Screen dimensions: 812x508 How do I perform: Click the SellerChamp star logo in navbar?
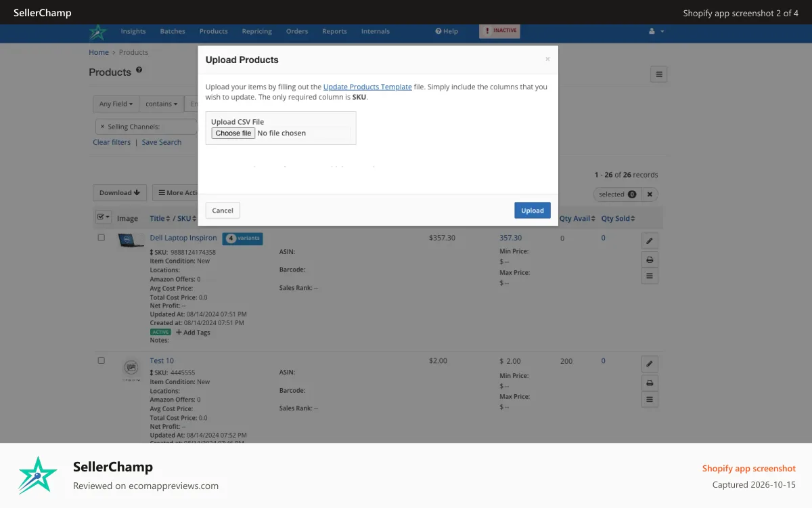point(98,32)
